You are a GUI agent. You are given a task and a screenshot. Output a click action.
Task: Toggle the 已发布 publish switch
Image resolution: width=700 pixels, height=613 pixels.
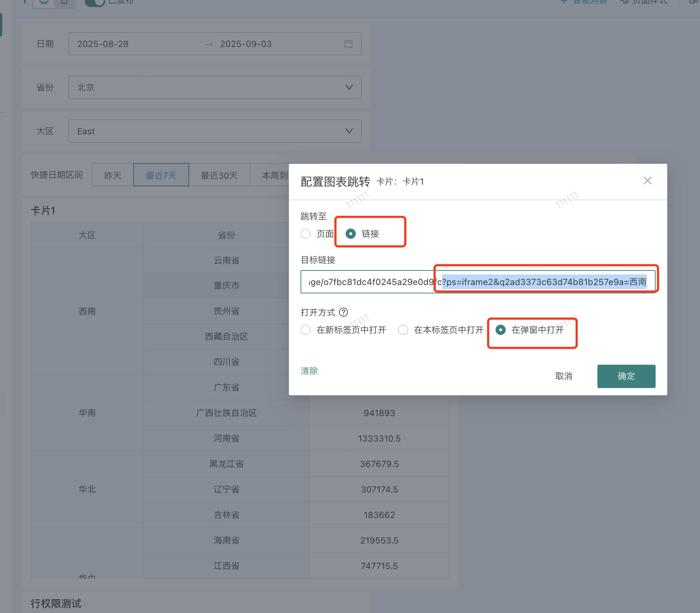pyautogui.click(x=95, y=2)
